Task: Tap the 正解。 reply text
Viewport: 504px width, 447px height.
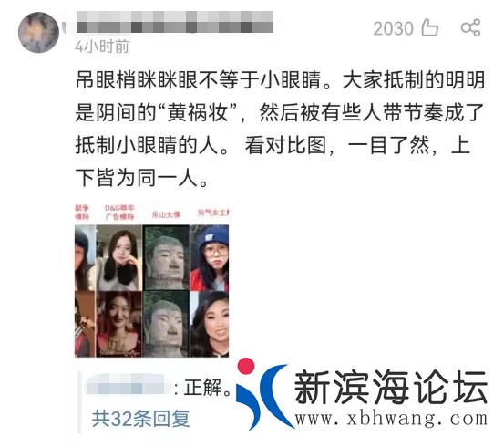Action: (x=207, y=388)
